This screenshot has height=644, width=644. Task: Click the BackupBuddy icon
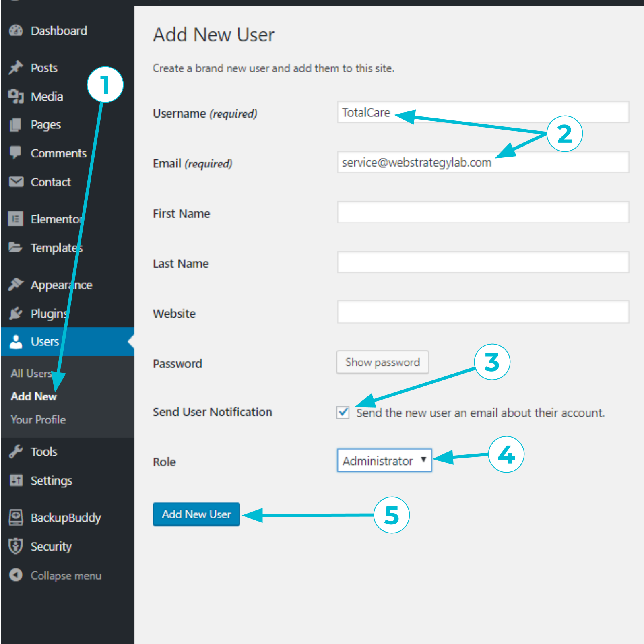16,517
